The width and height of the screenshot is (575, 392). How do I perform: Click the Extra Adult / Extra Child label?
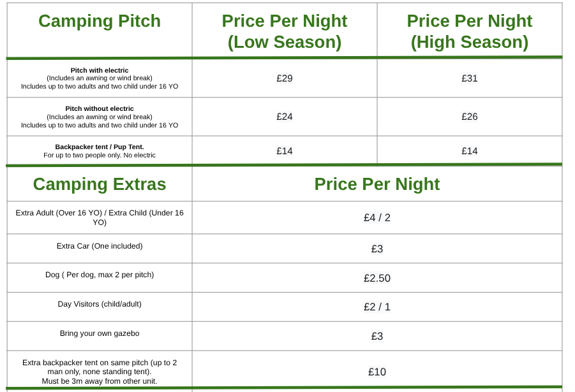pyautogui.click(x=100, y=217)
